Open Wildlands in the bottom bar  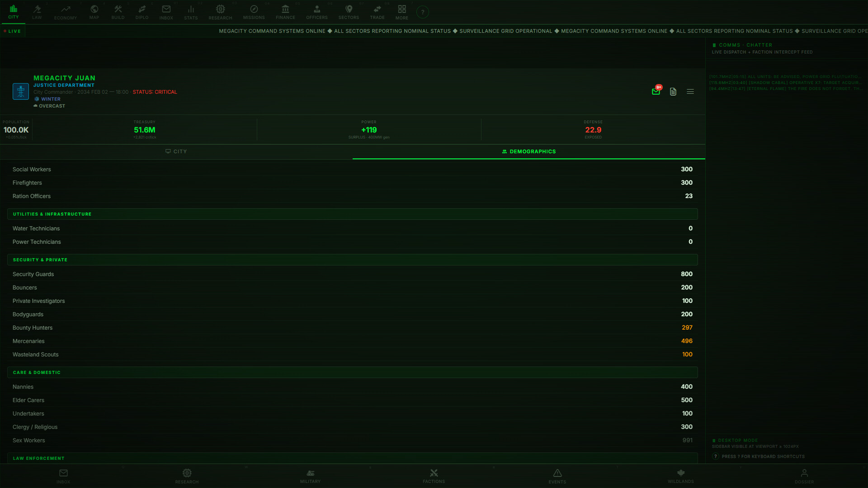[x=681, y=476]
